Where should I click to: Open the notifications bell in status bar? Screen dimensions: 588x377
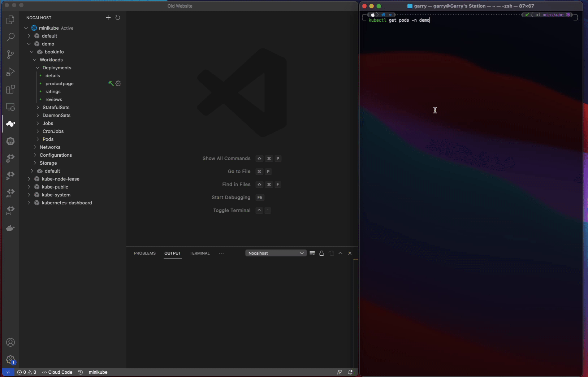[350, 372]
